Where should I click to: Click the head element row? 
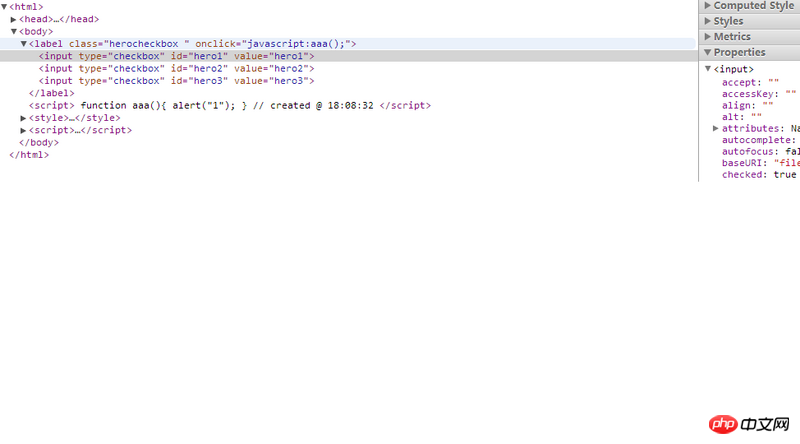pos(59,19)
